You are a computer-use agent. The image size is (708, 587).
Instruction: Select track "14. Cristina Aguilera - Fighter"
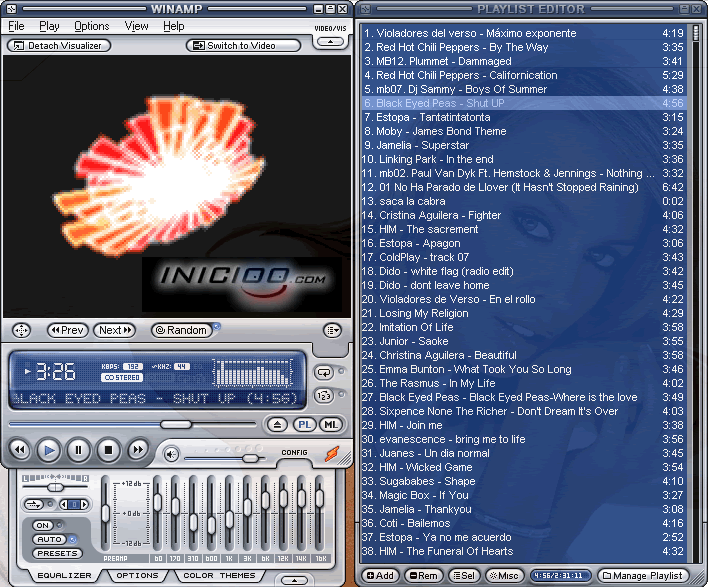(x=524, y=215)
